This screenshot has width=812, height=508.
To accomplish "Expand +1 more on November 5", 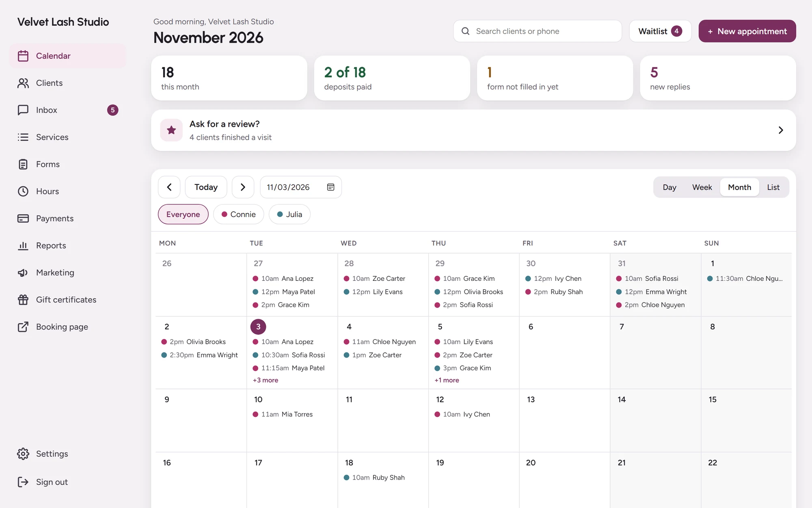I will (447, 380).
